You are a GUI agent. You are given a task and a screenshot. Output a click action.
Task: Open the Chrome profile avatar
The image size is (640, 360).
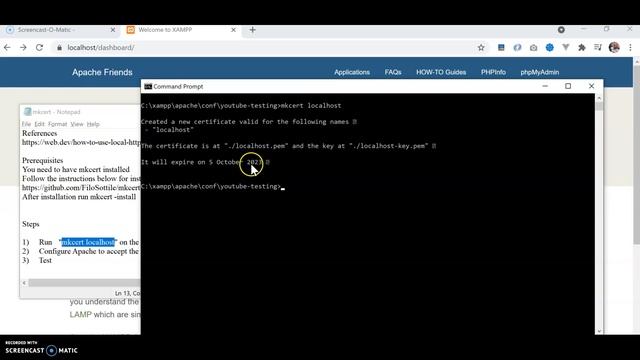[x=614, y=47]
